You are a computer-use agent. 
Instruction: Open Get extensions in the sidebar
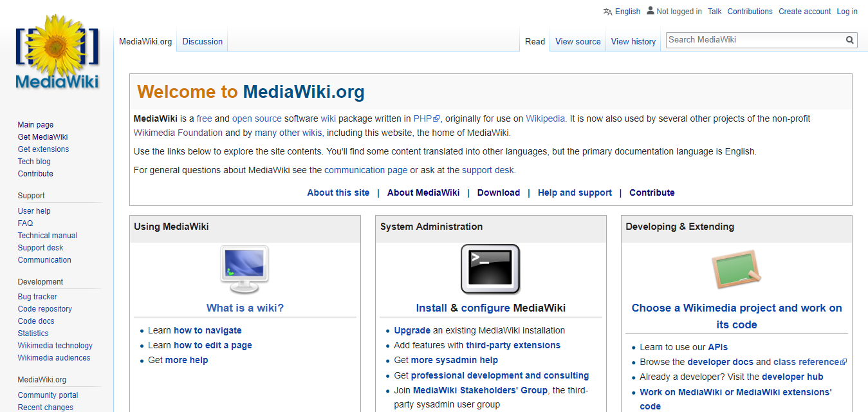pyautogui.click(x=43, y=149)
